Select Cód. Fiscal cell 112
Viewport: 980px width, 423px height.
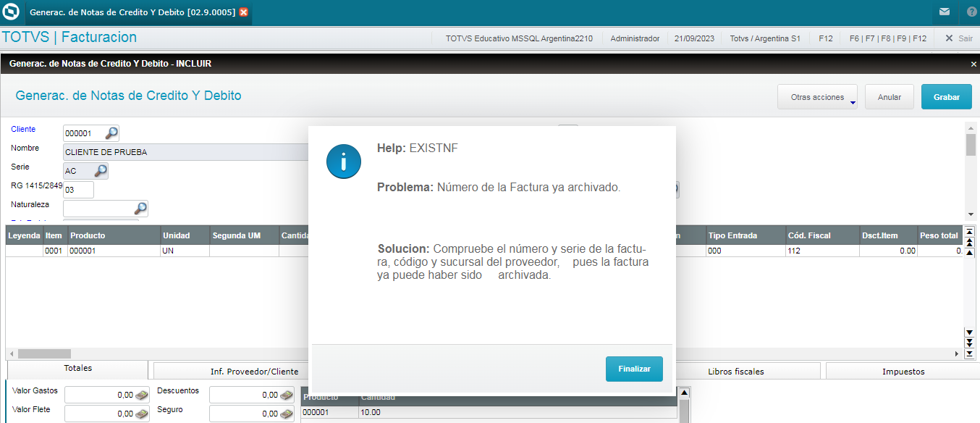pyautogui.click(x=822, y=251)
